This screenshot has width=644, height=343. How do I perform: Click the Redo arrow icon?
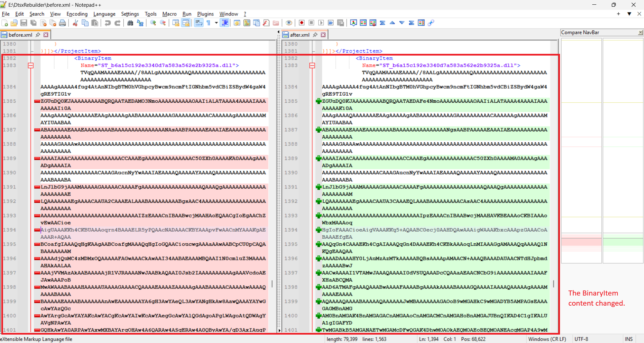point(117,23)
